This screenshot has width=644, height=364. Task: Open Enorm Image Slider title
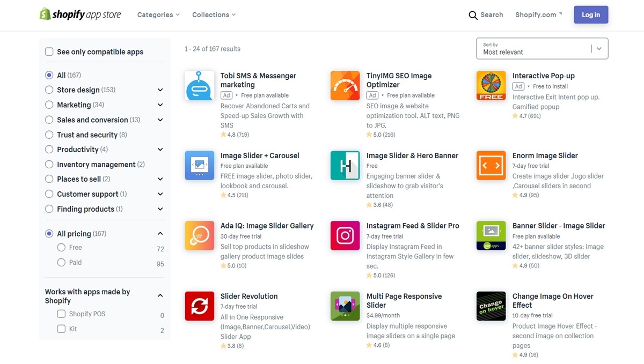(x=545, y=156)
